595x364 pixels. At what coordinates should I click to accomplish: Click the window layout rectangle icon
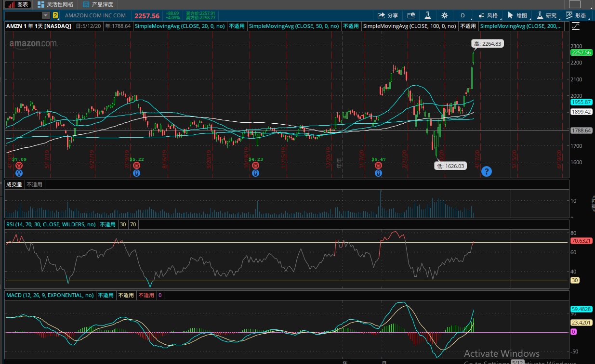click(x=574, y=4)
